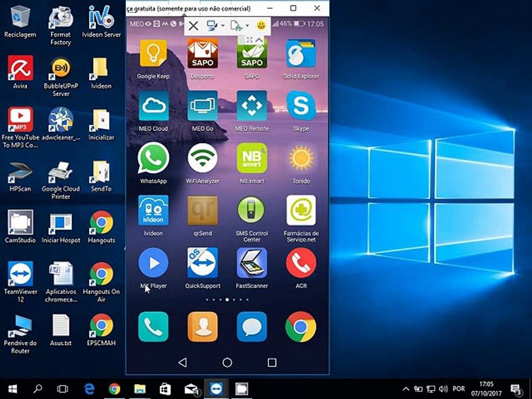
Task: Launch QuickSupport app on phone
Action: coord(203,263)
